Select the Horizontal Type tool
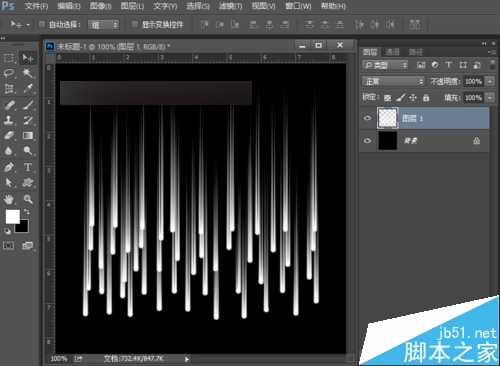The image size is (500, 366). [28, 167]
